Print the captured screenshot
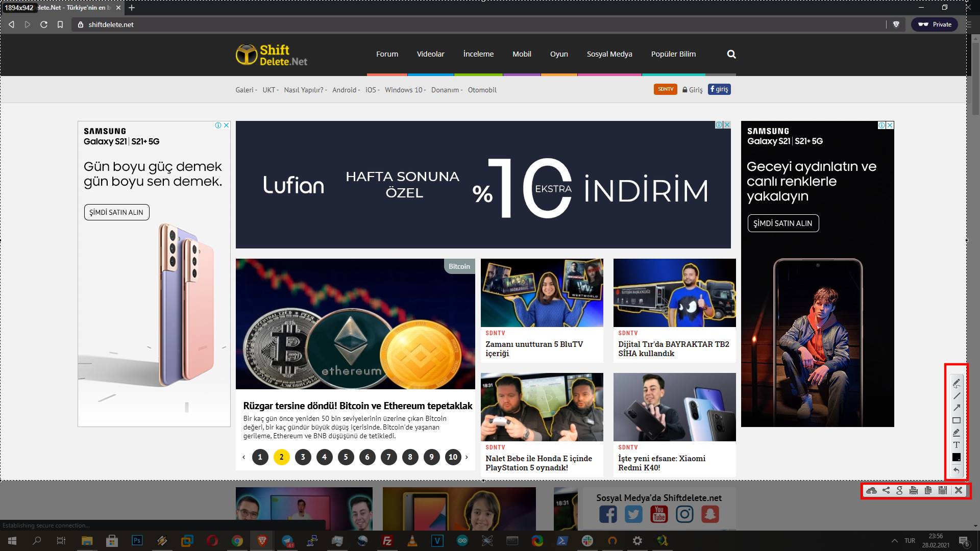Image resolution: width=980 pixels, height=551 pixels. [914, 490]
